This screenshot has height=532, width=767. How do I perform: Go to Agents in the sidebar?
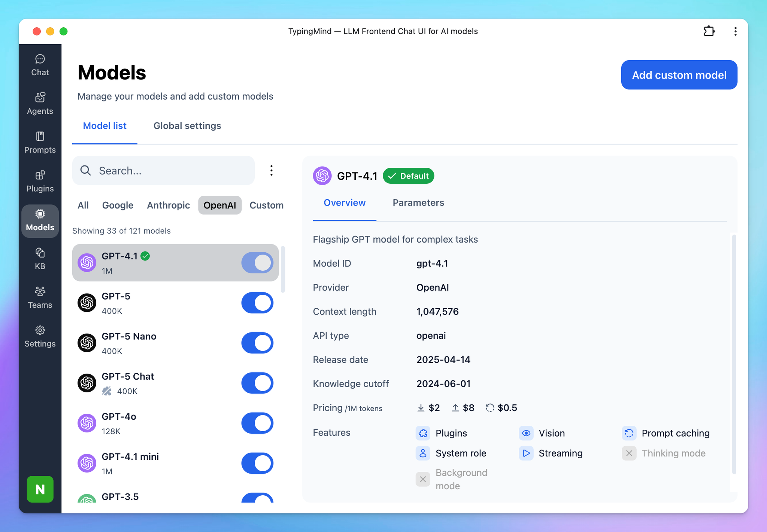(40, 104)
